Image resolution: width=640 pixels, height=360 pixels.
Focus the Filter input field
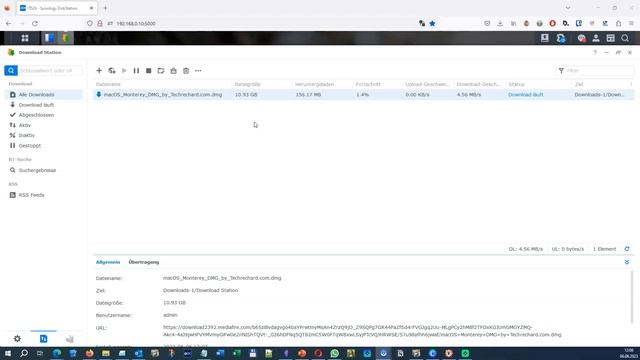[599, 71]
